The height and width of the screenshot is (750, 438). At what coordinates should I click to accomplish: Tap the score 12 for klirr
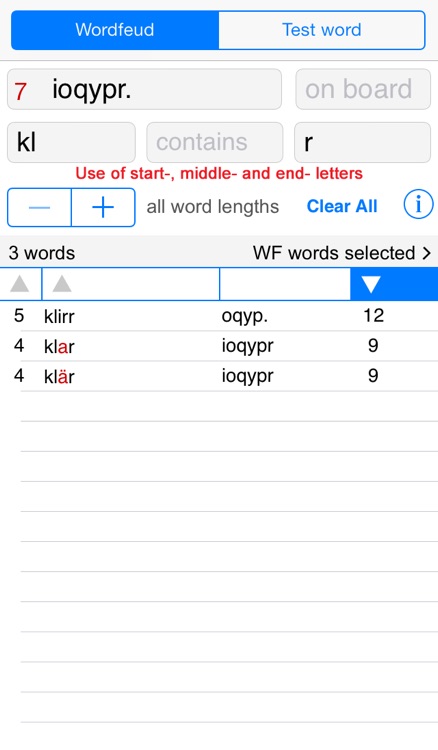click(x=373, y=316)
